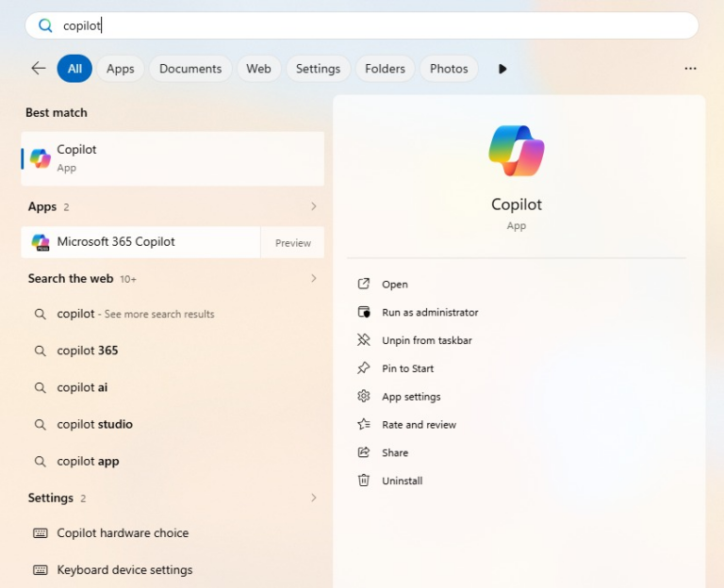Click the back arrow icon
Screen dimensions: 724x588
pyautogui.click(x=38, y=69)
